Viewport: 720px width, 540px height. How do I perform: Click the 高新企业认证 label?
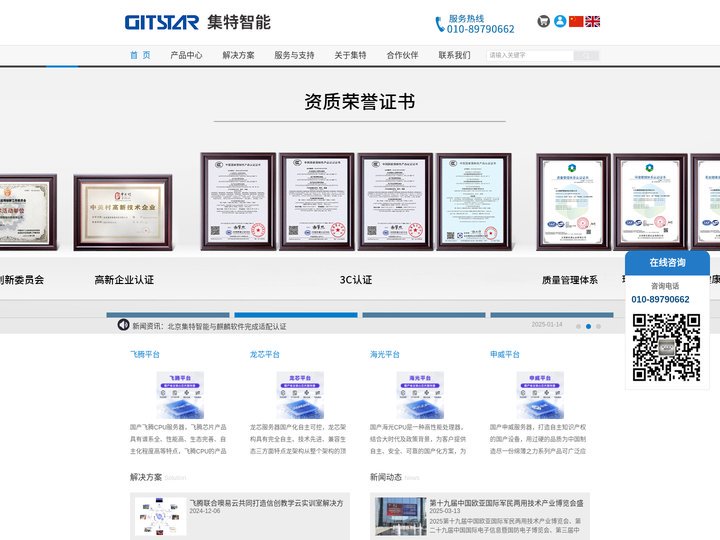tap(124, 280)
